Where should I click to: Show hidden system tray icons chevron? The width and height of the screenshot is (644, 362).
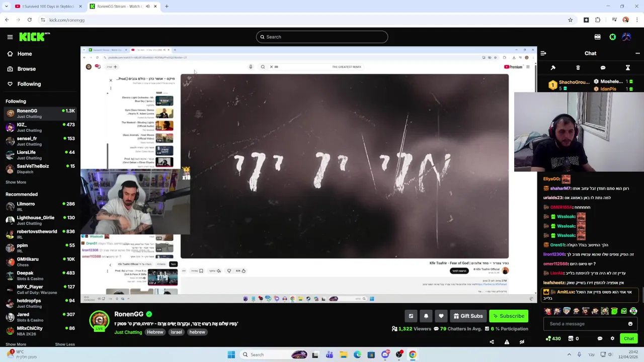(570, 354)
